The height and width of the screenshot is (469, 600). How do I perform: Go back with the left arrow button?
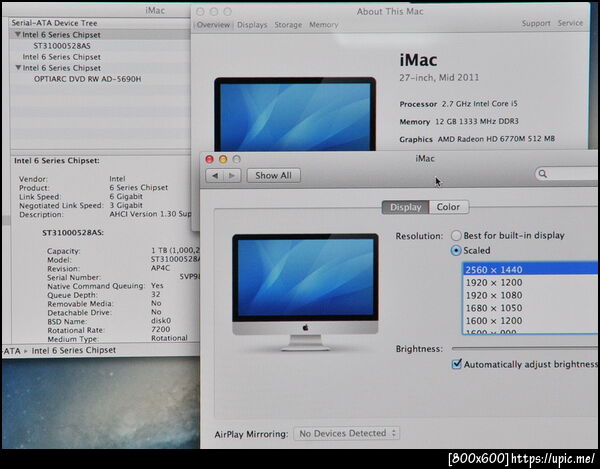[x=215, y=176]
